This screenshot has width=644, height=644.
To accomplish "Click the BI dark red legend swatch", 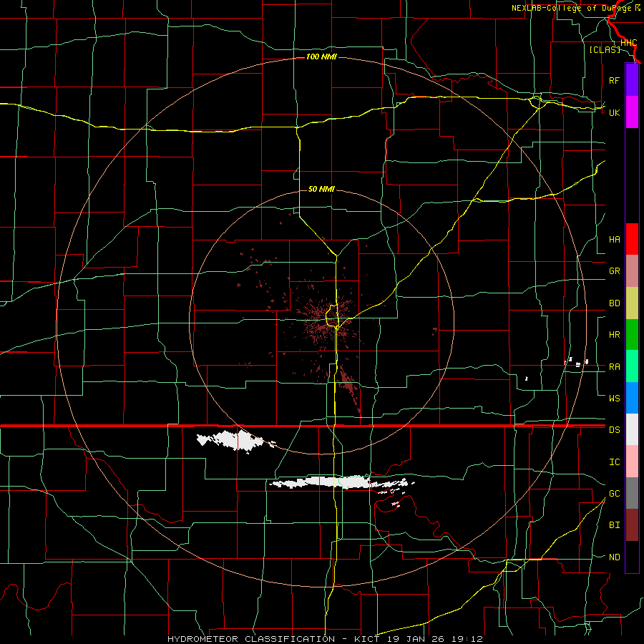I will pos(632,525).
